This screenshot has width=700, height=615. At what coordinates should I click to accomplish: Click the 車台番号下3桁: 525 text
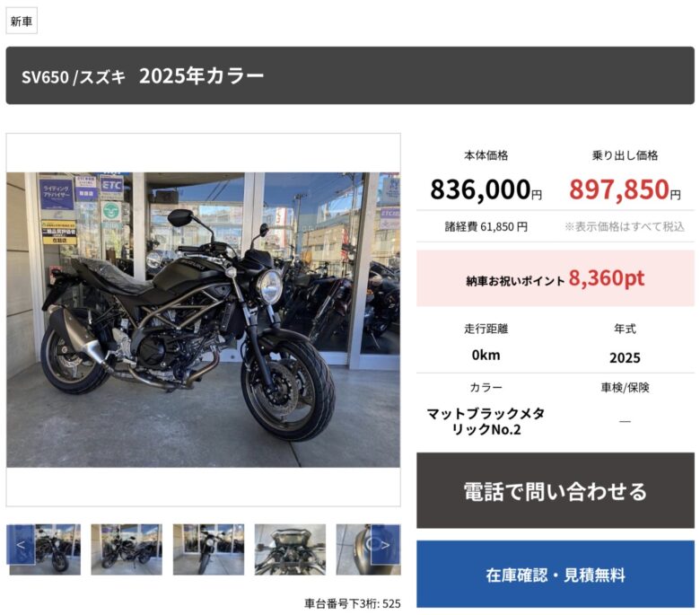[x=352, y=604]
